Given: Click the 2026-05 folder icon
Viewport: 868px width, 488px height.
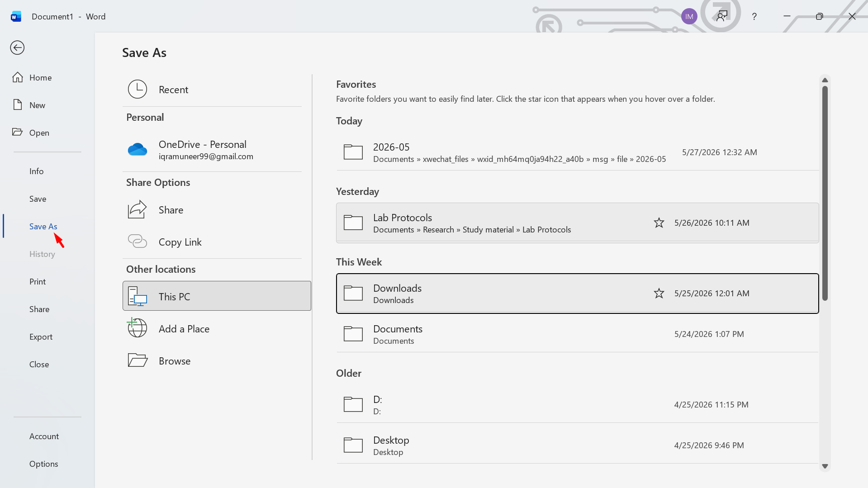Looking at the screenshot, I should click(353, 152).
